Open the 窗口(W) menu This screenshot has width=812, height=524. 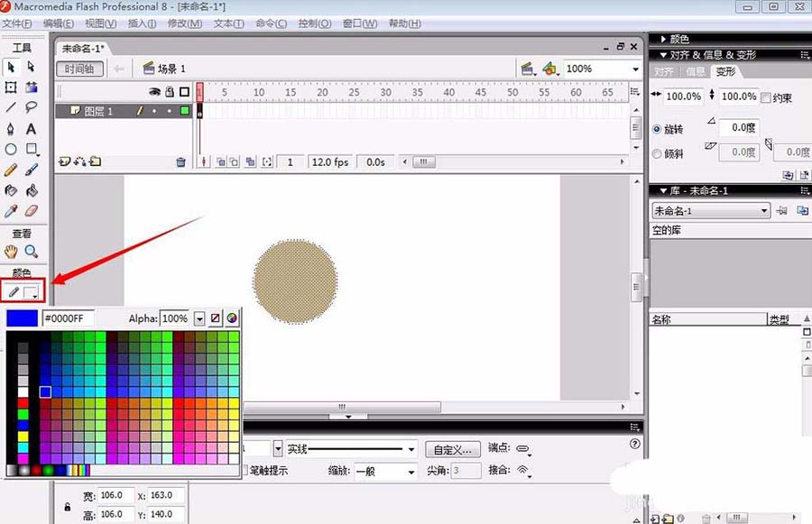360,23
